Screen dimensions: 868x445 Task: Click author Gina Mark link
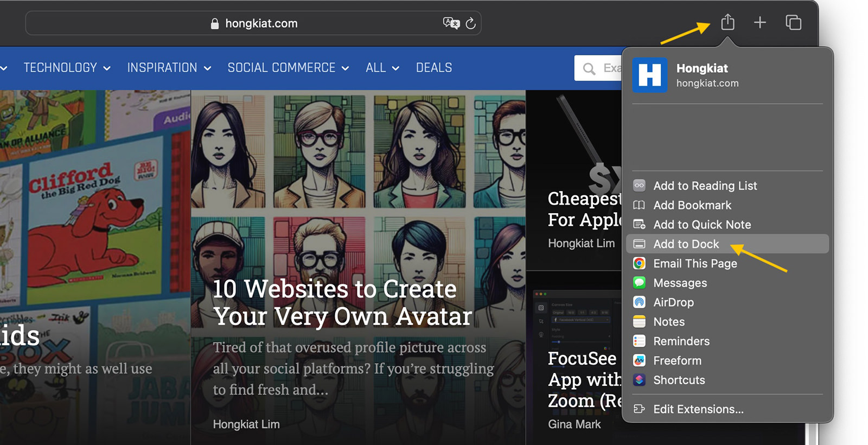click(x=574, y=424)
